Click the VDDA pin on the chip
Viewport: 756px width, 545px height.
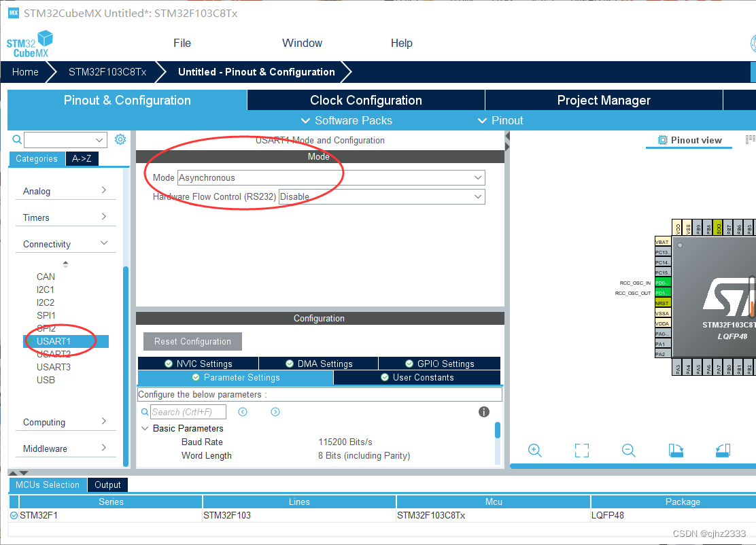pyautogui.click(x=663, y=324)
